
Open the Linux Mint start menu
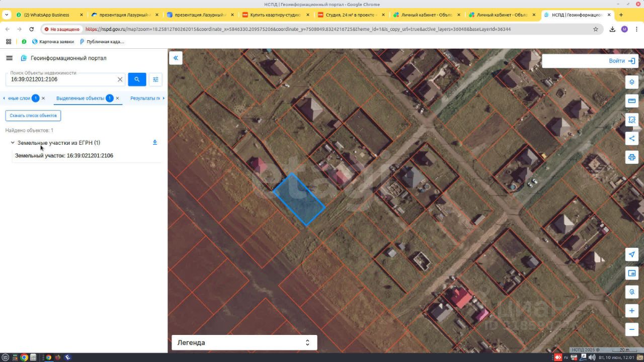[6, 357]
